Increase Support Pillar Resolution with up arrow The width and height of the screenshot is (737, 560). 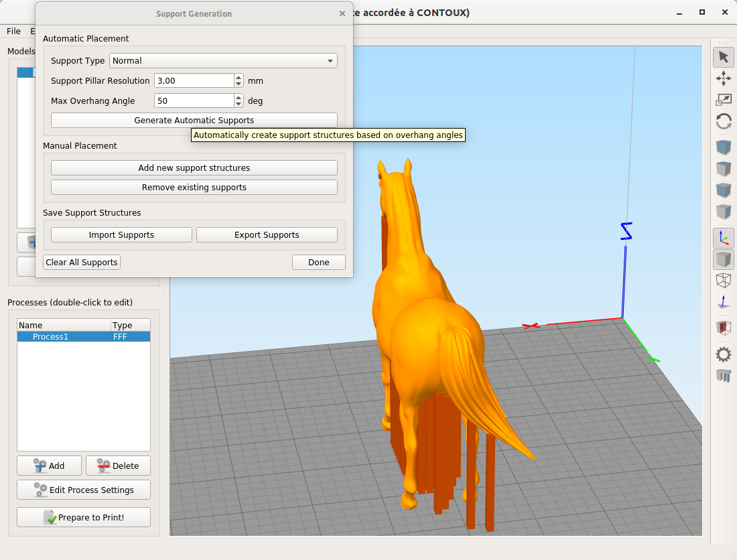[239, 77]
